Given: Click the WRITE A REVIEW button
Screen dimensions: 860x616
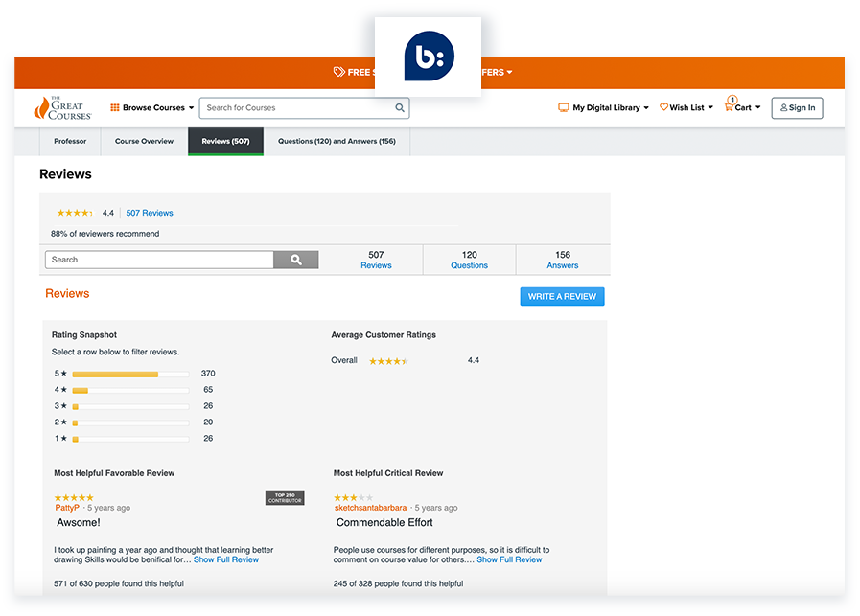Looking at the screenshot, I should (562, 296).
